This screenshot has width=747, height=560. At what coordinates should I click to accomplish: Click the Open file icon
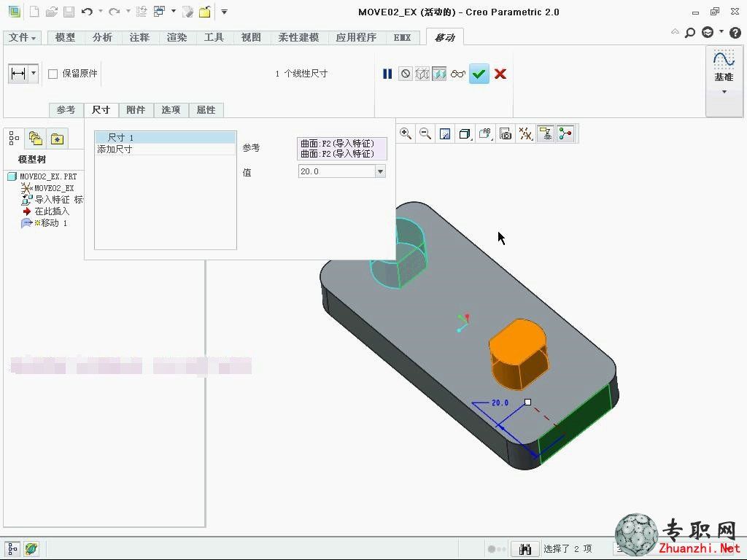[52, 12]
